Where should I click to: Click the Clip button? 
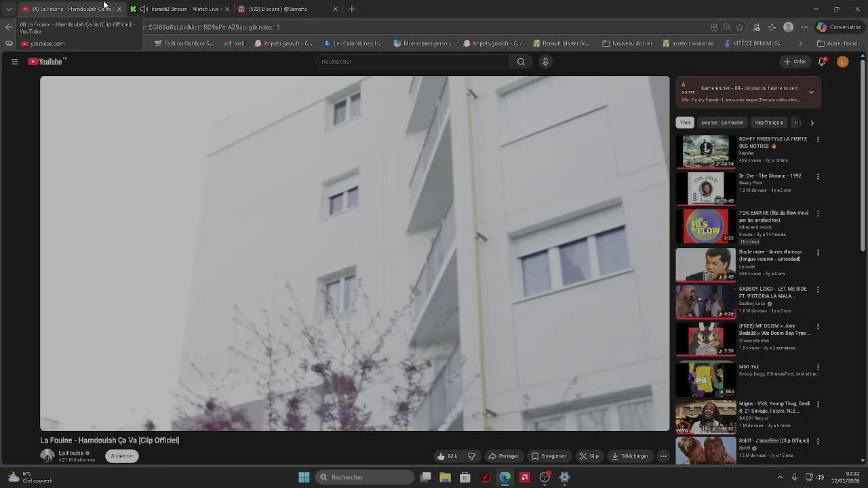[589, 456]
